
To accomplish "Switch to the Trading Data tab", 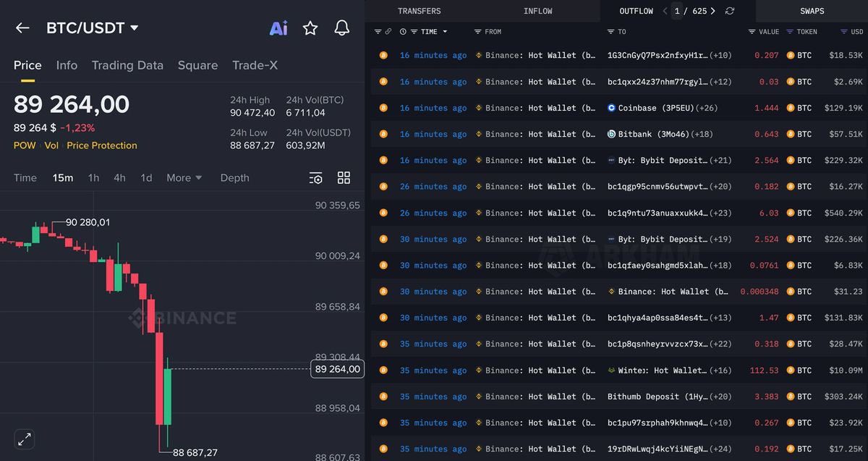I will (x=127, y=65).
